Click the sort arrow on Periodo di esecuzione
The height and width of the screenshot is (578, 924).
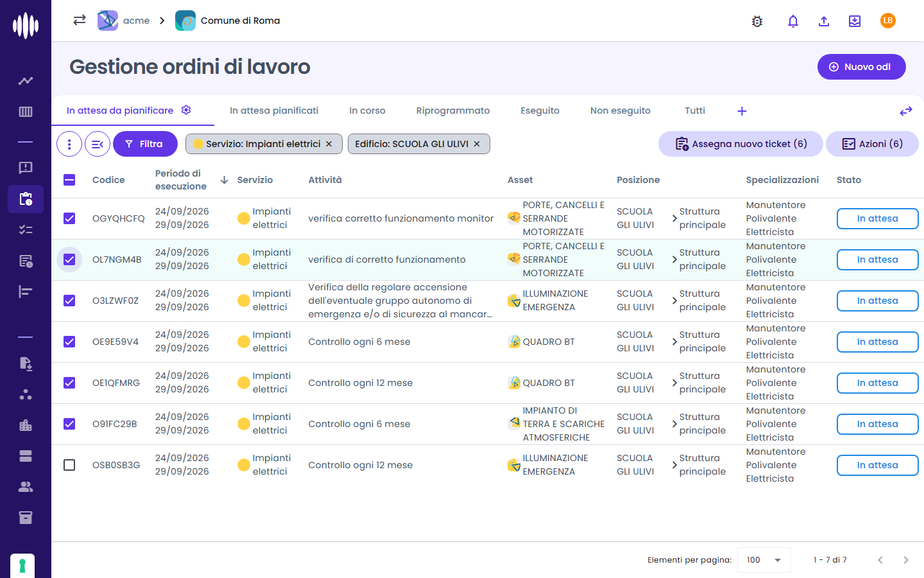tap(225, 180)
